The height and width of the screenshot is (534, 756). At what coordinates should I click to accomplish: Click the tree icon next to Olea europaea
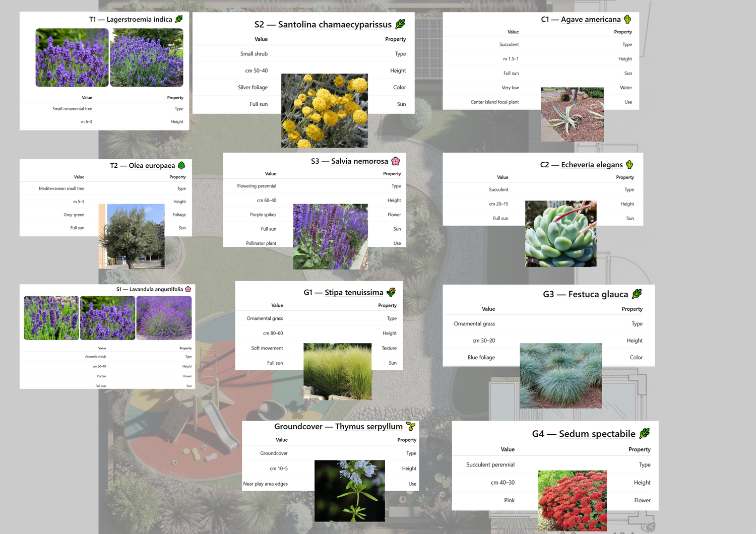181,165
